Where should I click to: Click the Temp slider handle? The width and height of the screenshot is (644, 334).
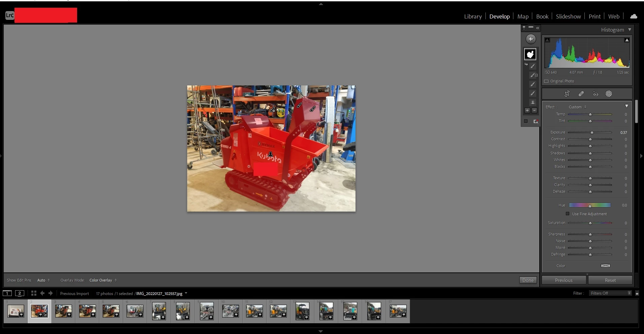coord(590,114)
